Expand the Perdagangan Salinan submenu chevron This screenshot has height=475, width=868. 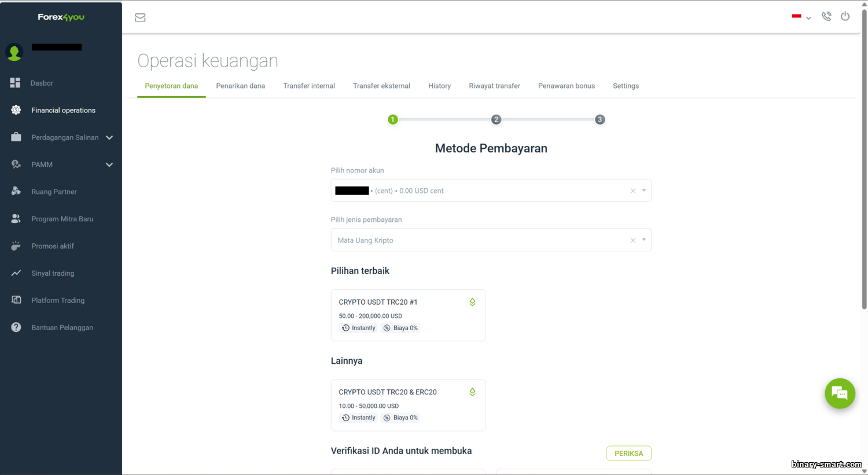(x=109, y=137)
